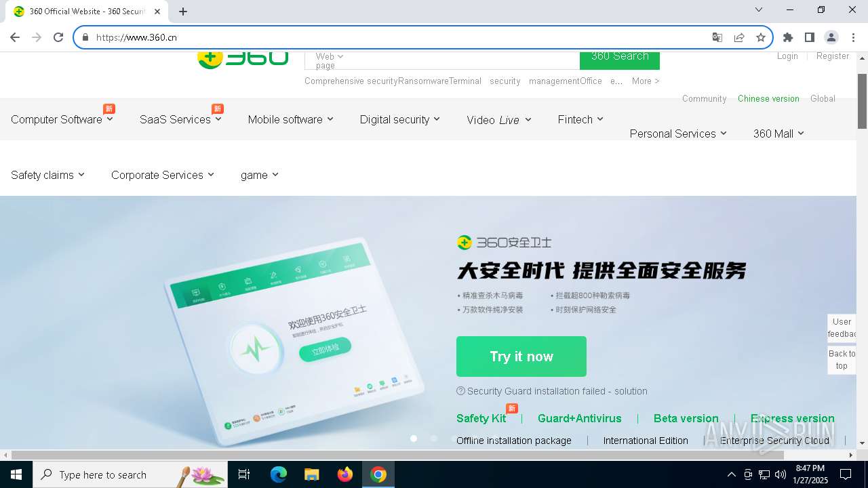
Task: Open Chrome three-dot menu
Action: (853, 37)
